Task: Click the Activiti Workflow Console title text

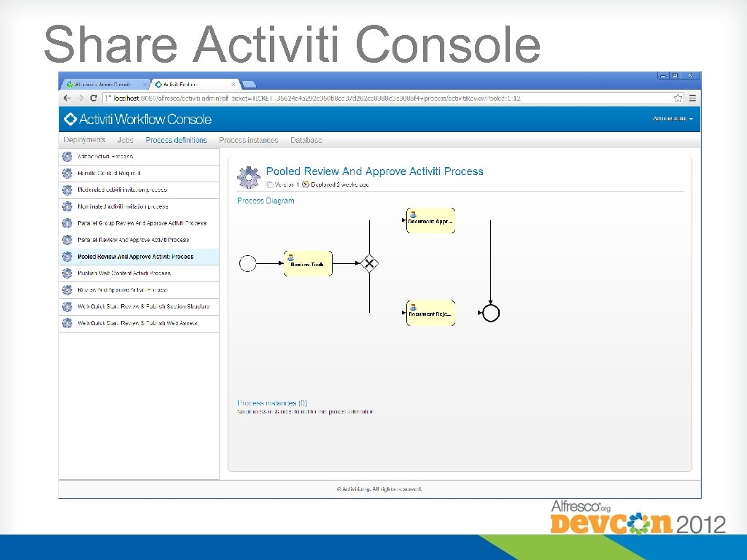Action: (x=145, y=119)
